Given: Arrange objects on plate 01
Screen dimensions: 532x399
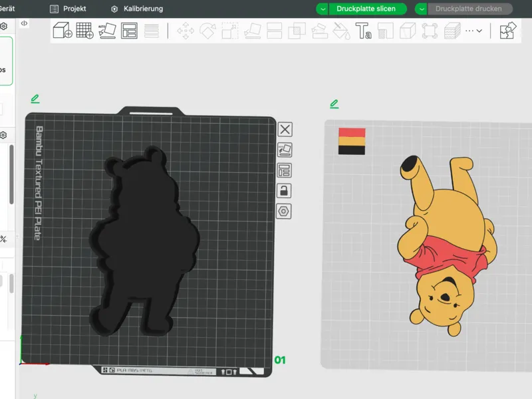Looking at the screenshot, I should (x=285, y=170).
